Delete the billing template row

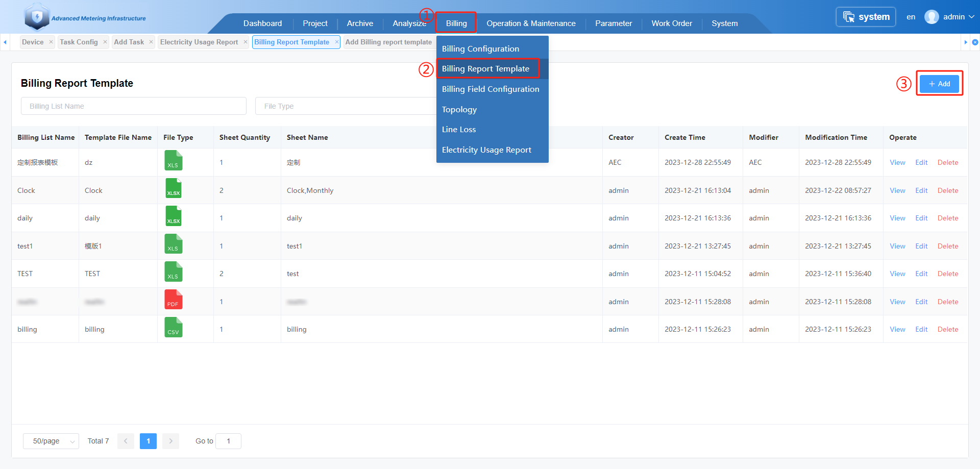tap(948, 329)
